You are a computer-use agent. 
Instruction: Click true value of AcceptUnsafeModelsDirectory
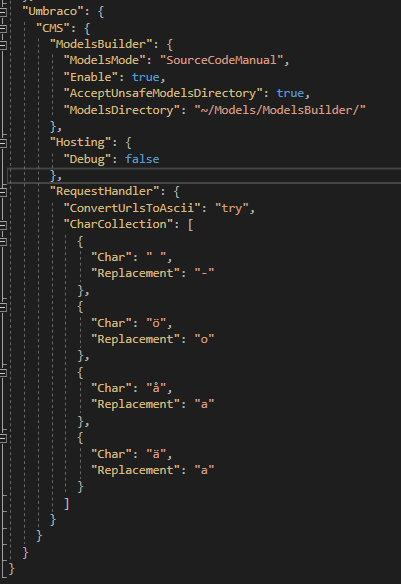(290, 93)
